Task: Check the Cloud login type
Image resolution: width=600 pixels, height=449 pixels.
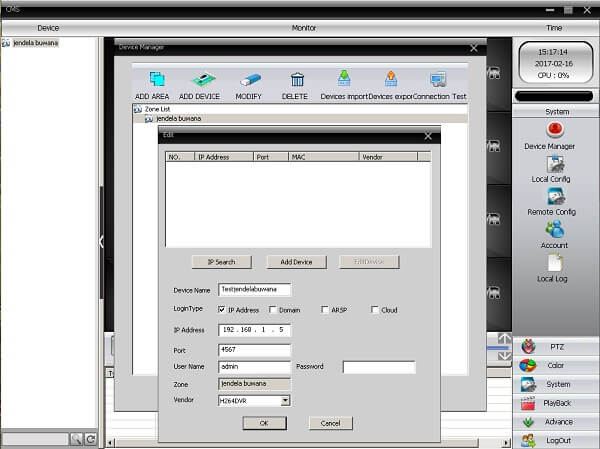Action: 375,309
